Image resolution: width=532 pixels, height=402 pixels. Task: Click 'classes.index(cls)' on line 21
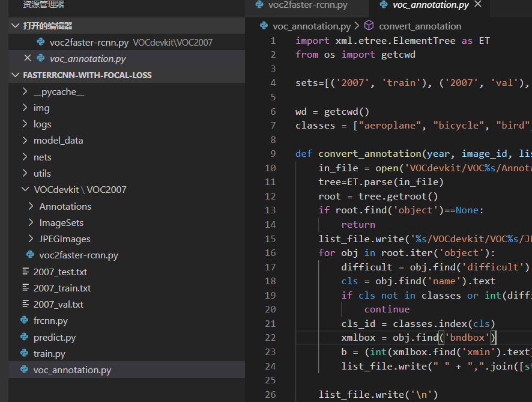point(444,323)
